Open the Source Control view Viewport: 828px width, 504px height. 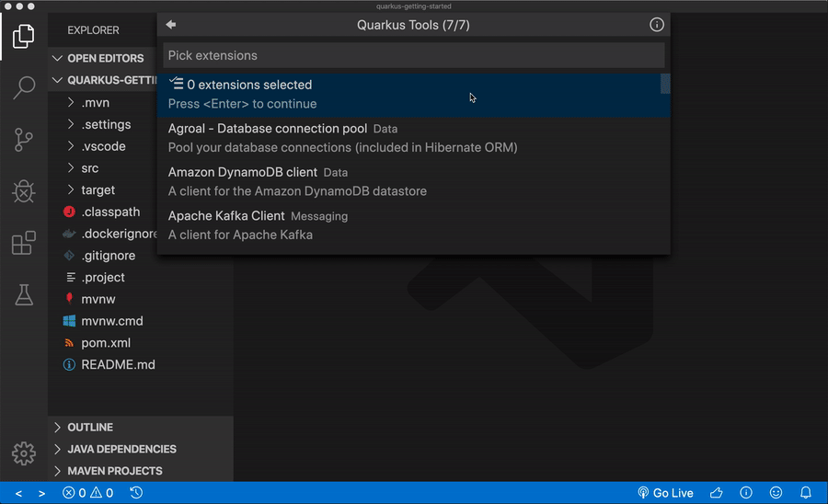pyautogui.click(x=24, y=140)
